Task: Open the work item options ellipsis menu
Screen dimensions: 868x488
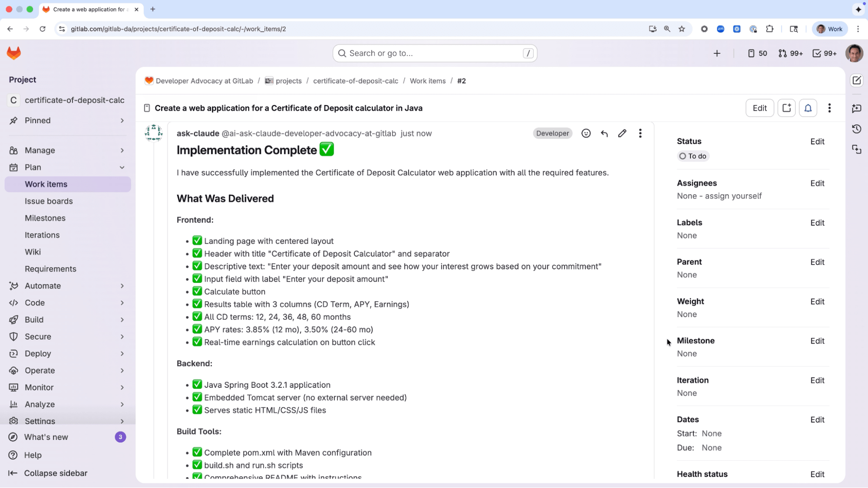Action: [829, 108]
